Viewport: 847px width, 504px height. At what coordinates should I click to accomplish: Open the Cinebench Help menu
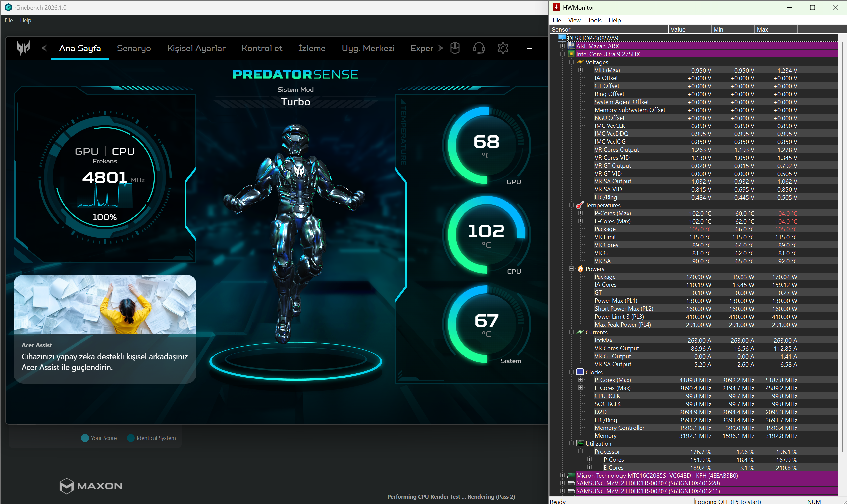(x=26, y=20)
